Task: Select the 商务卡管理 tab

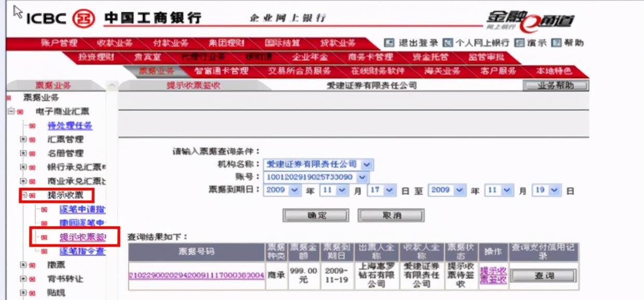Action: pyautogui.click(x=370, y=57)
